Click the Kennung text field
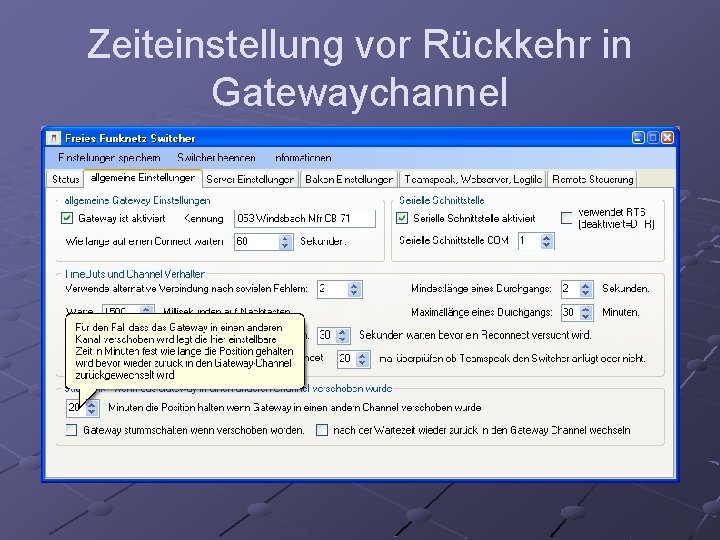720x540 pixels. (x=305, y=219)
